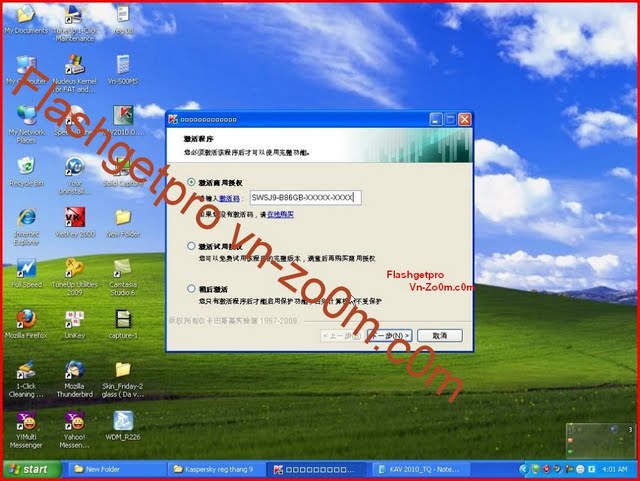Open TuneUp Utilities 2009 shortcut
The image size is (640, 481).
click(x=74, y=276)
